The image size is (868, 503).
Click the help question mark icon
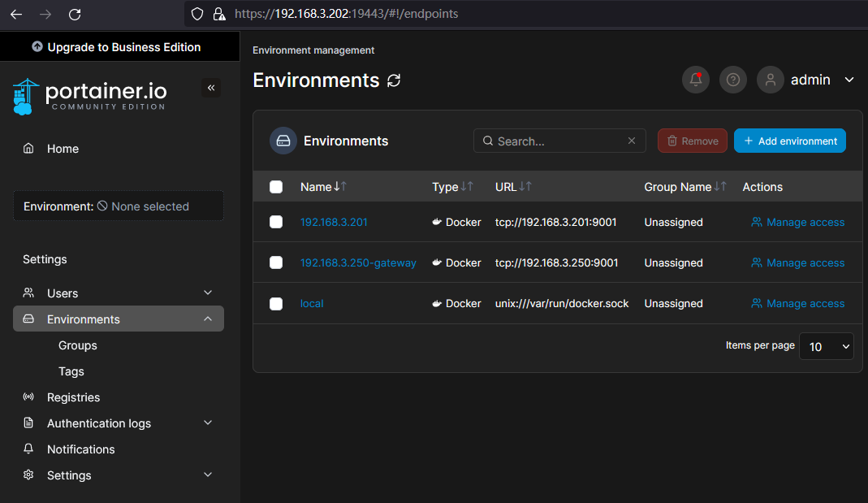(x=733, y=80)
